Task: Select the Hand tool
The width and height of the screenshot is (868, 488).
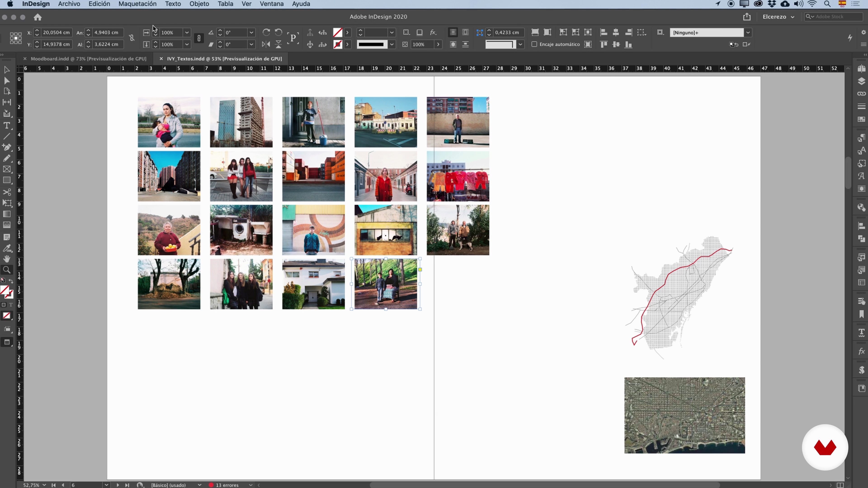Action: point(6,259)
